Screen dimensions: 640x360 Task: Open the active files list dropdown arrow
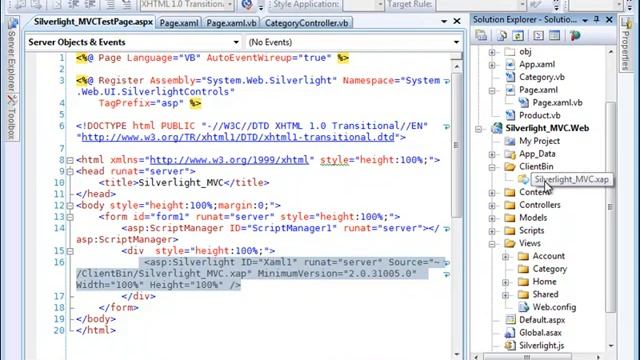[444, 21]
